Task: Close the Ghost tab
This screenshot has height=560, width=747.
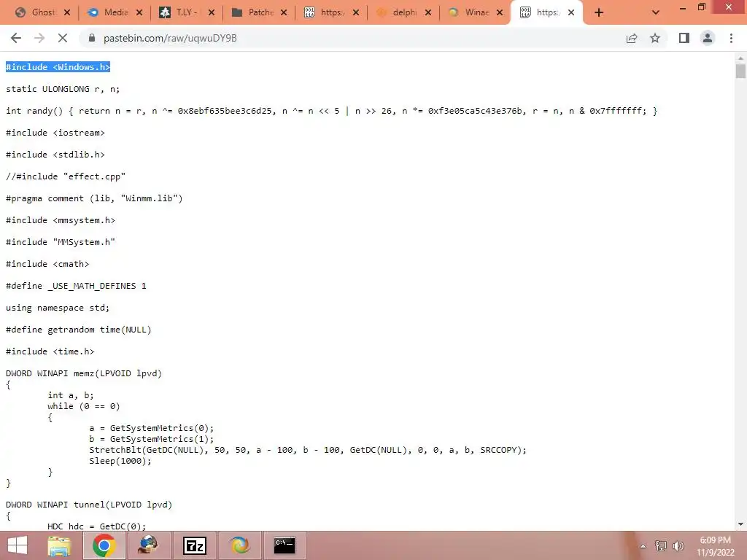Action: click(x=67, y=13)
